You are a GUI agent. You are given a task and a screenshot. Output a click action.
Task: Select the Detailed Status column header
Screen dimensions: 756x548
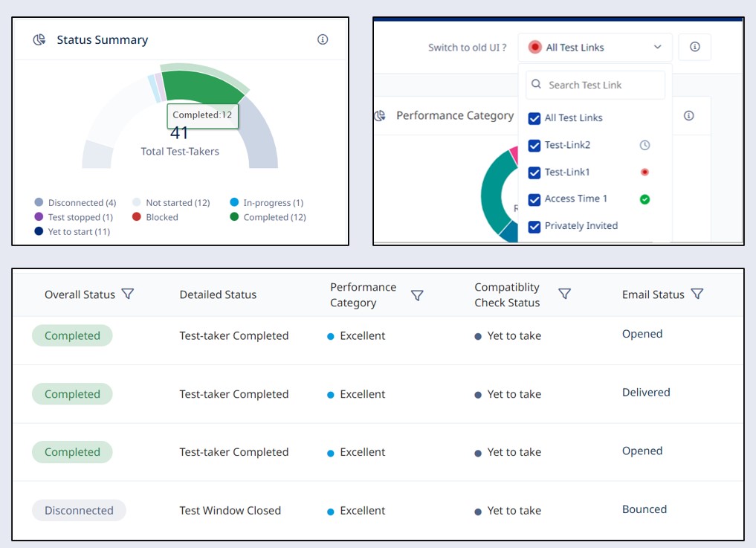[217, 294]
